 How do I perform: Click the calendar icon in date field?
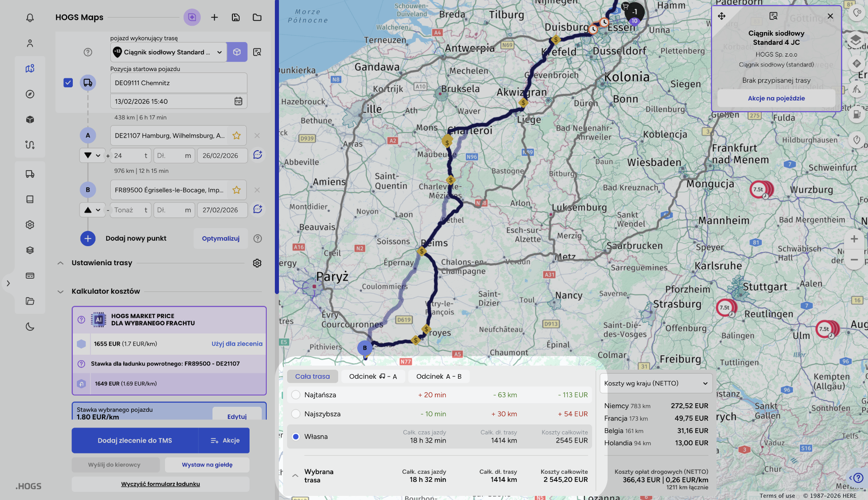(238, 101)
